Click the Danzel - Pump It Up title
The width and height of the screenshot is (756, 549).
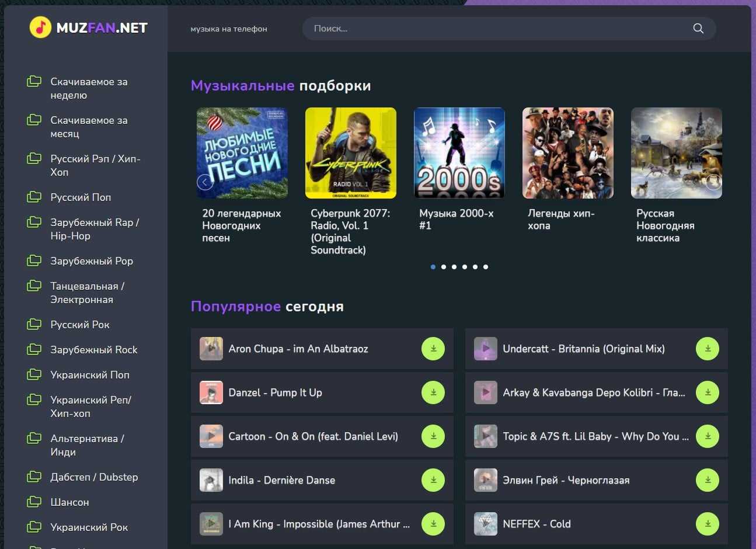[x=276, y=392]
